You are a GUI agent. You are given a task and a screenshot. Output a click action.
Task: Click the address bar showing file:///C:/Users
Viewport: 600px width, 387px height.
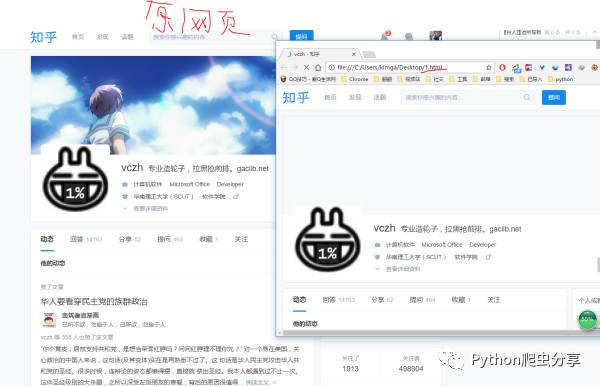point(409,67)
